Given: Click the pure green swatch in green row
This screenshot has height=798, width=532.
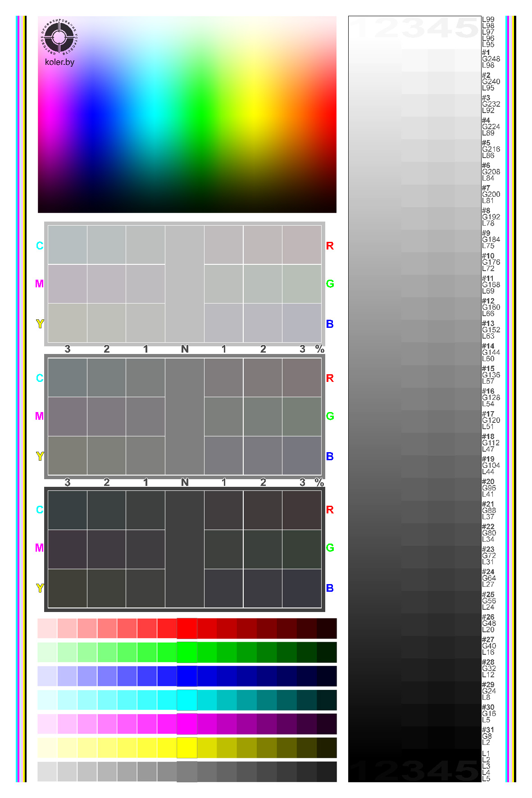Looking at the screenshot, I should click(187, 653).
